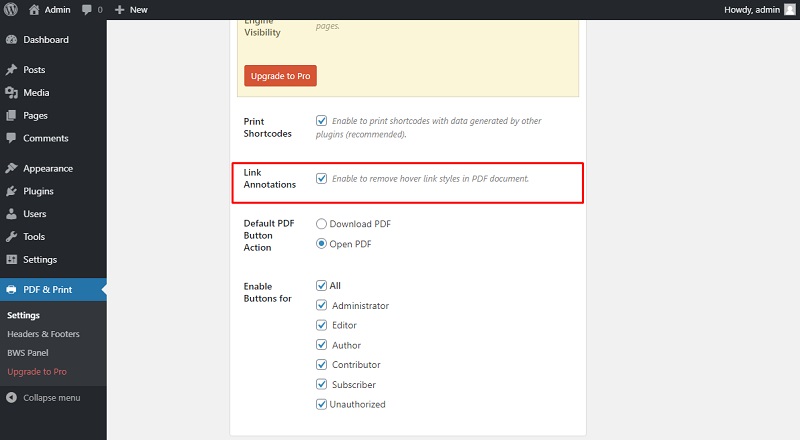800x440 pixels.
Task: Click the Default PDF Button Action label
Action: click(269, 235)
